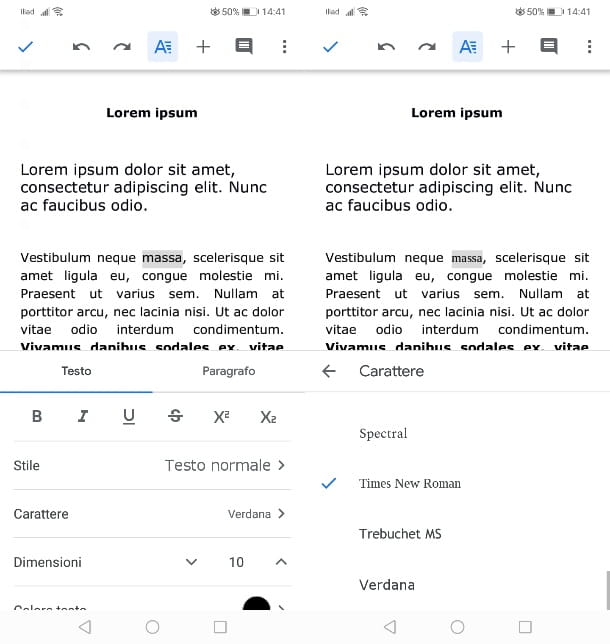
Task: Tap the plus insert icon on the right screen
Action: click(508, 47)
